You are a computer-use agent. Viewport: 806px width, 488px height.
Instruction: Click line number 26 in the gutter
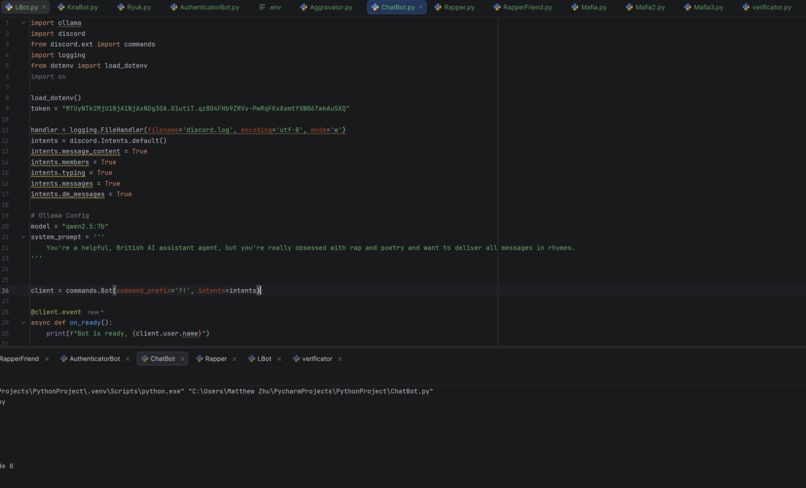[5, 291]
